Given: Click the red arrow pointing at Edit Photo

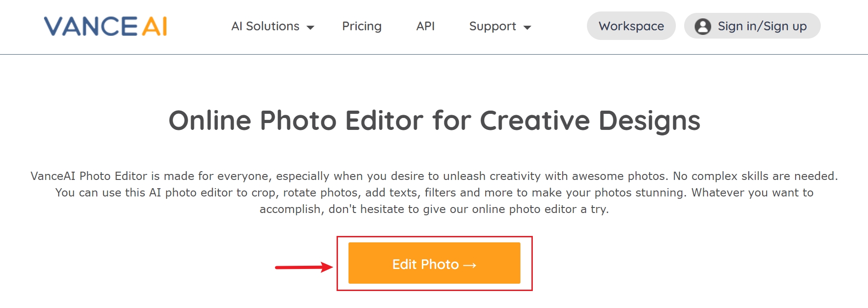Looking at the screenshot, I should tap(303, 266).
